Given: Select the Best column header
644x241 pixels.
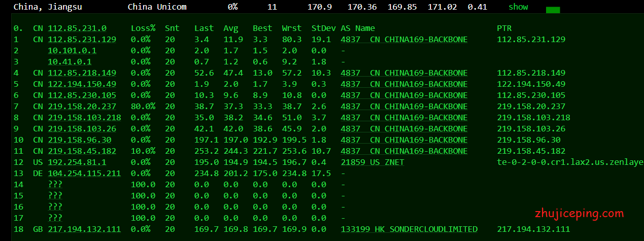Looking at the screenshot, I should 262,28.
